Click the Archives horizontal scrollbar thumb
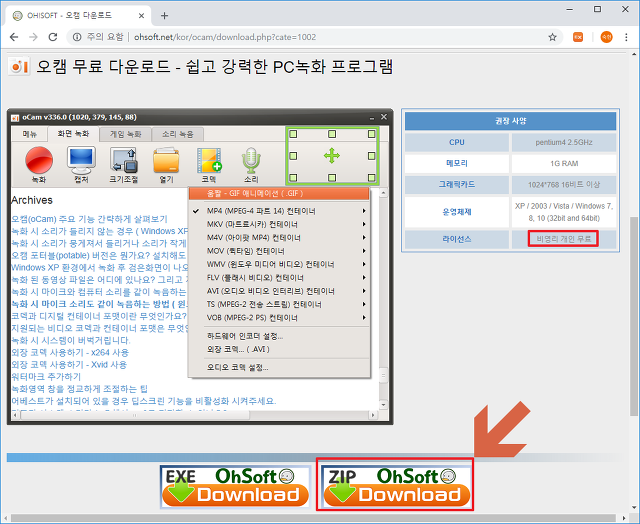 coord(135,415)
